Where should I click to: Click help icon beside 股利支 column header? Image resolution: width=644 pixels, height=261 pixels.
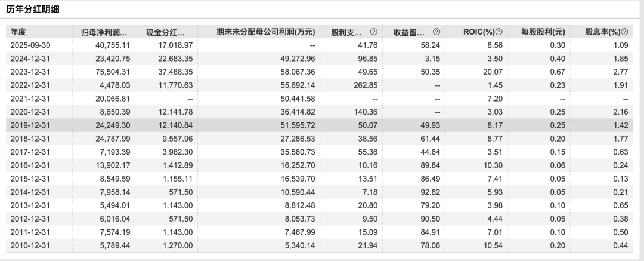tap(374, 32)
